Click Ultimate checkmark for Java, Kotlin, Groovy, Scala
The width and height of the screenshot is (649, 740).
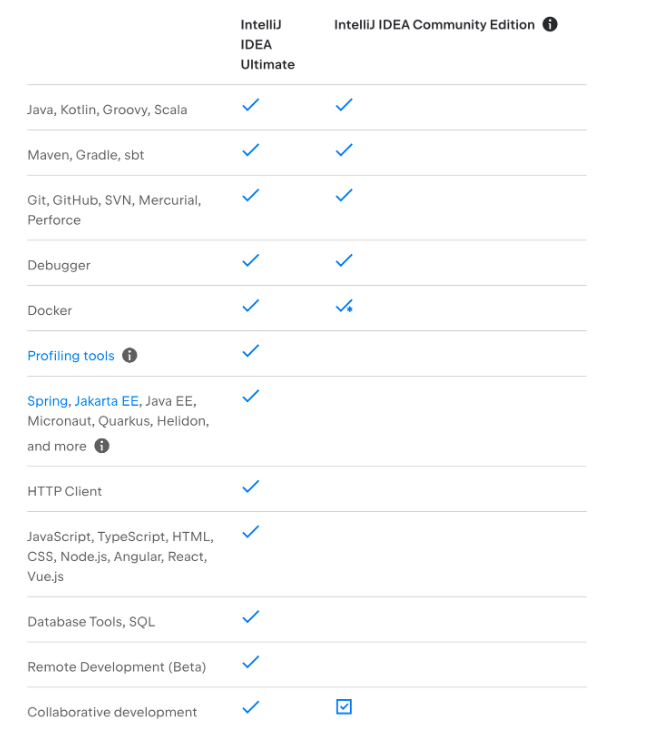[x=251, y=105]
